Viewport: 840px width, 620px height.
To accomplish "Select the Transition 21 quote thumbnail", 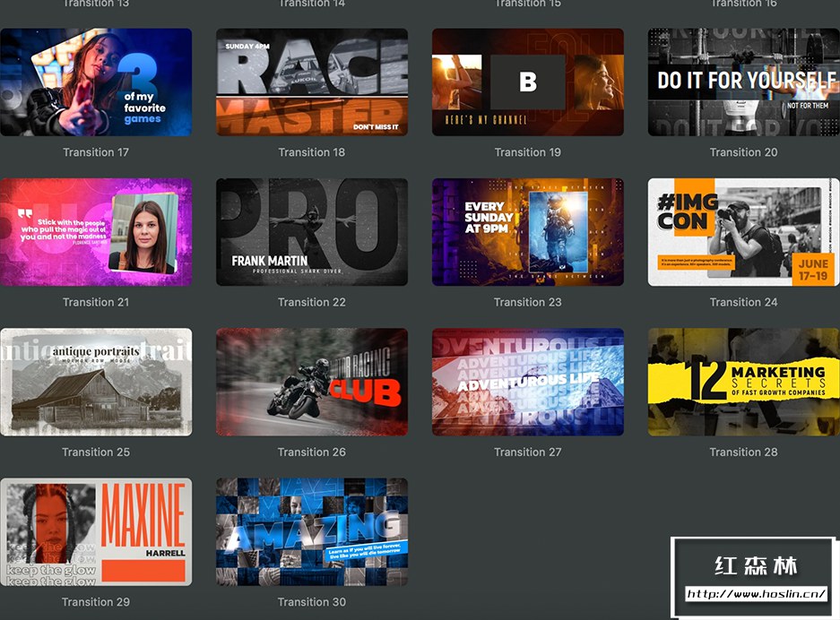I will coord(96,232).
